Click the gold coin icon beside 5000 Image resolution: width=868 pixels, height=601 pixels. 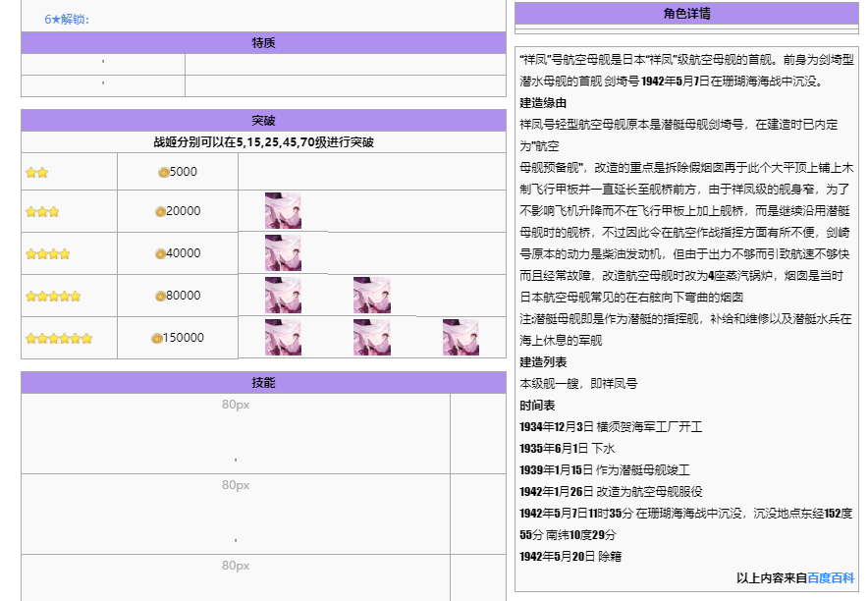(163, 172)
